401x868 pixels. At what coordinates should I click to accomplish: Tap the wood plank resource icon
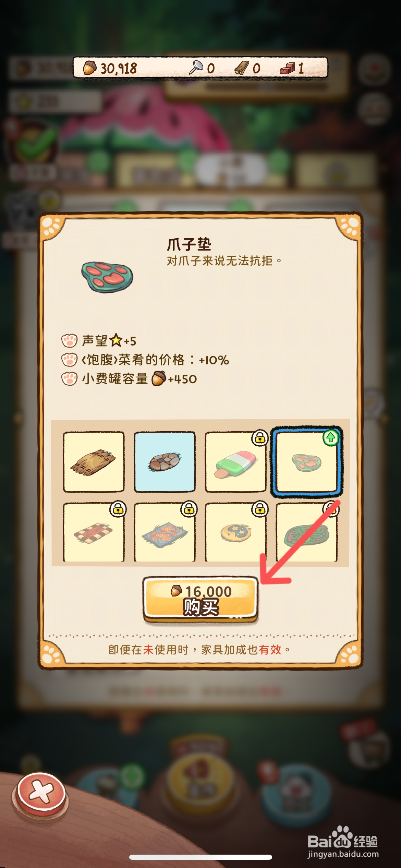242,68
